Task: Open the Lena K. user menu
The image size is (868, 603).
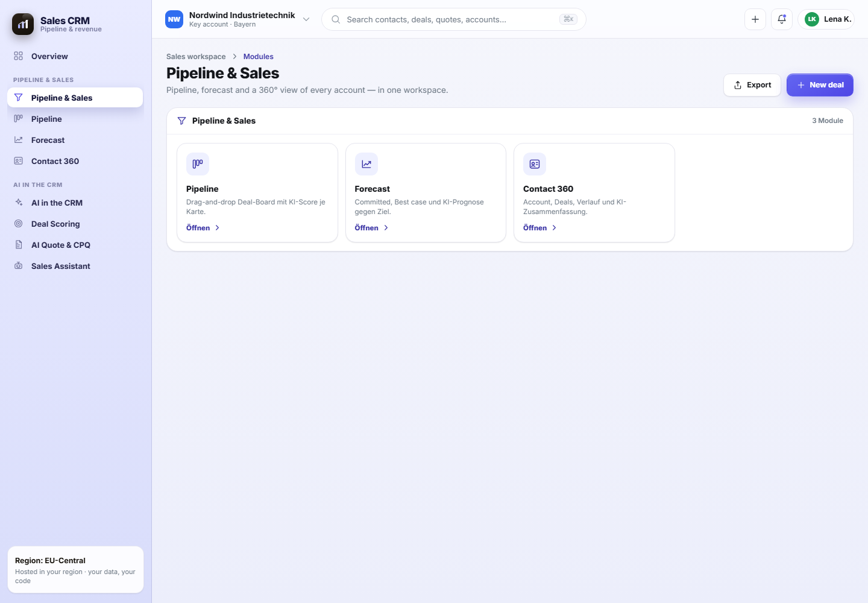Action: coord(826,19)
